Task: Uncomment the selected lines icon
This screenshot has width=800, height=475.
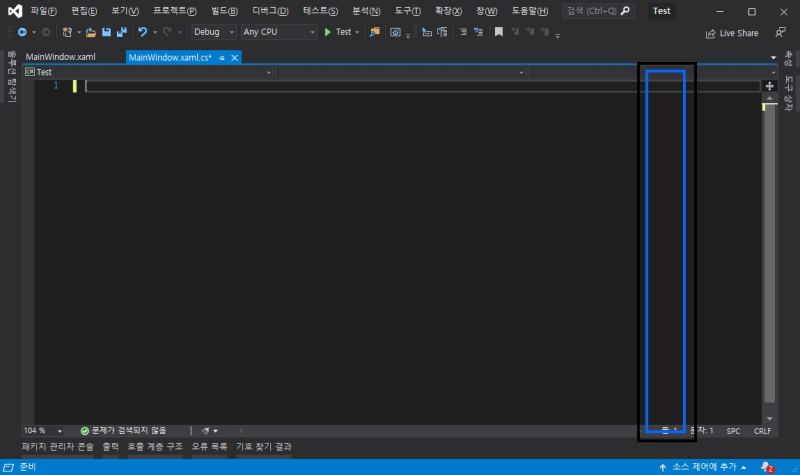Action: pos(478,32)
